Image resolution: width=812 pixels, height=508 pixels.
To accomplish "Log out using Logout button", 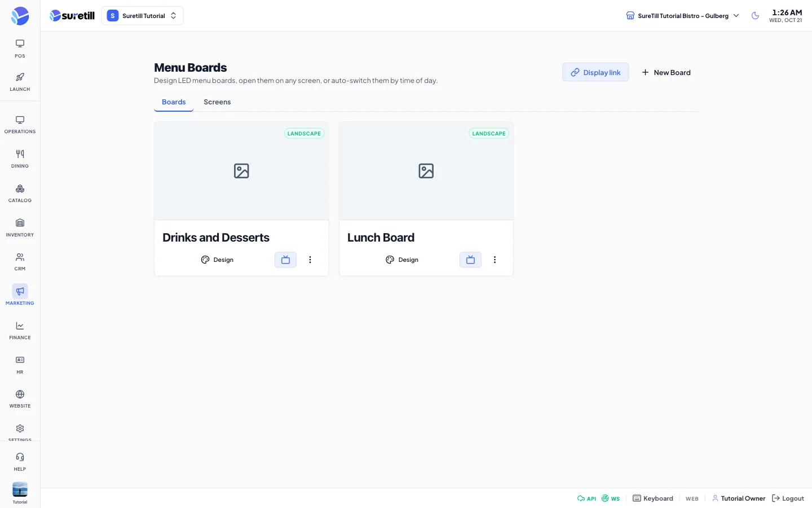I will (x=788, y=498).
